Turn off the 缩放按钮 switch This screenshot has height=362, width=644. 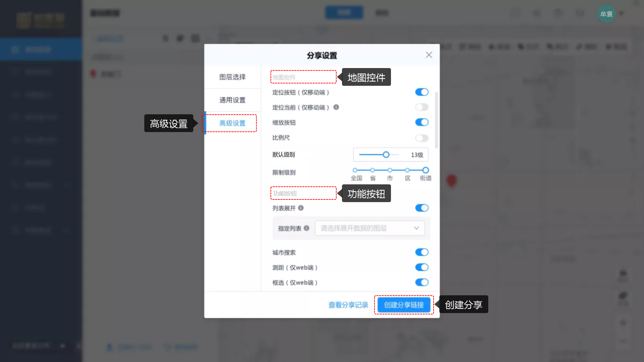422,122
